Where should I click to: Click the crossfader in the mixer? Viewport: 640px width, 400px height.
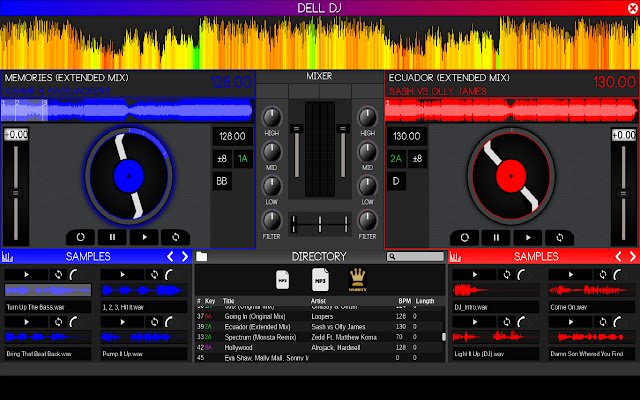pyautogui.click(x=320, y=224)
